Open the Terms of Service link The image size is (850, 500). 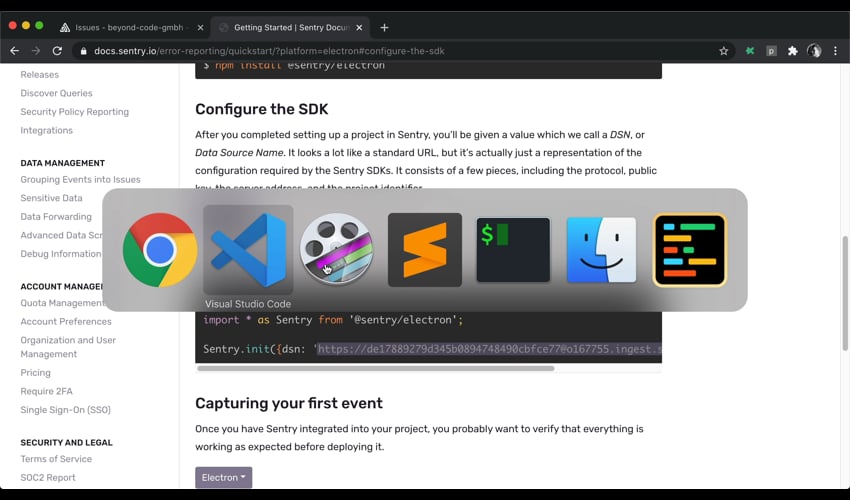coord(56,459)
